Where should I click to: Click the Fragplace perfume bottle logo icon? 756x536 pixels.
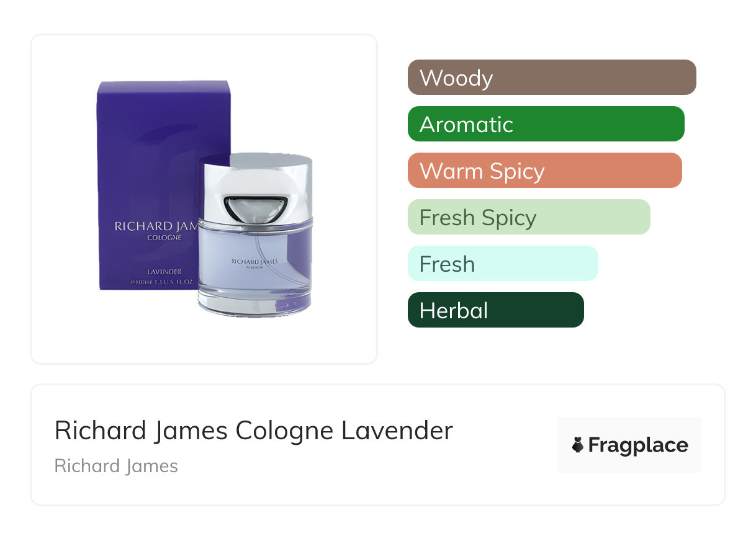(578, 445)
